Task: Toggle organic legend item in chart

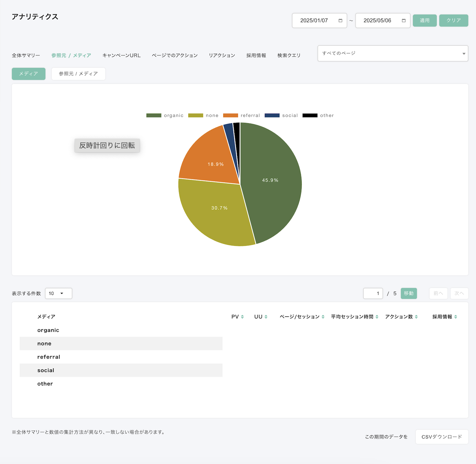Action: tap(165, 116)
